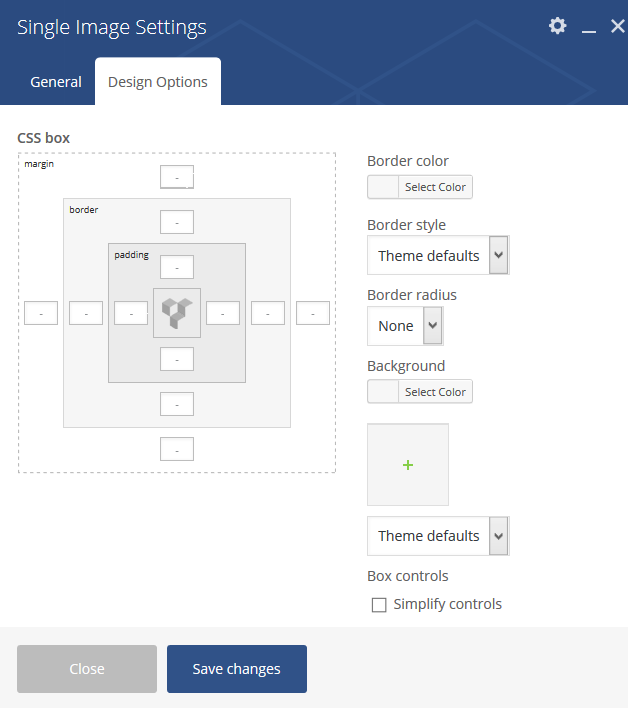
Task: Focus the margin left input field
Action: pos(41,313)
